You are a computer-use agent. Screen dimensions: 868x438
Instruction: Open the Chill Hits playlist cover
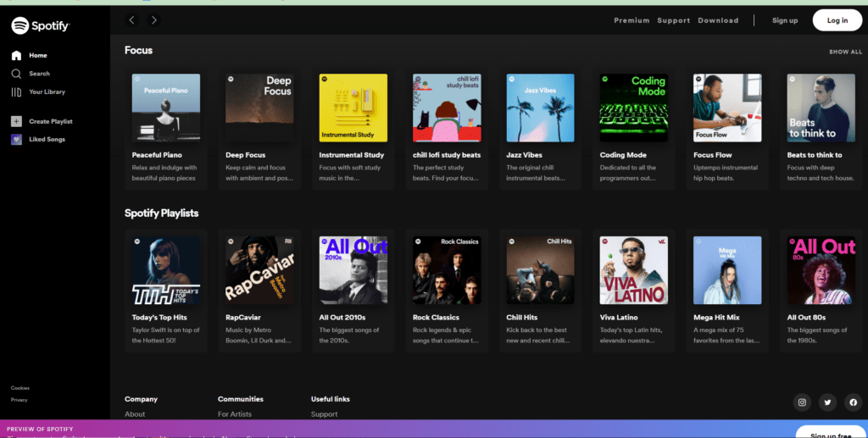tap(540, 270)
